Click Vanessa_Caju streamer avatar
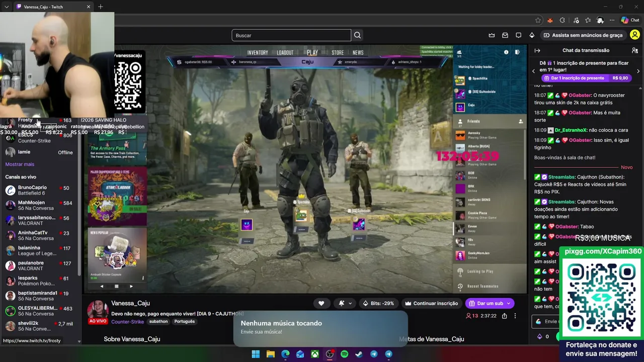This screenshot has width=644, height=362. tap(98, 310)
